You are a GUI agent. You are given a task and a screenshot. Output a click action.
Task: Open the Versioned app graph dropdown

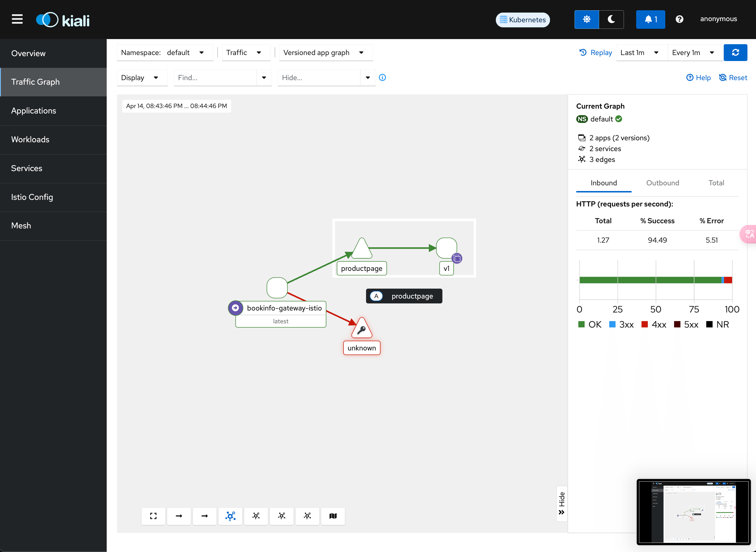pyautogui.click(x=326, y=52)
